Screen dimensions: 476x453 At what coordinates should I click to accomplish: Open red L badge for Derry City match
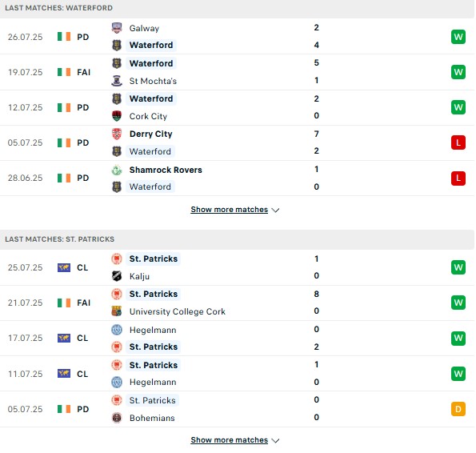point(458,142)
